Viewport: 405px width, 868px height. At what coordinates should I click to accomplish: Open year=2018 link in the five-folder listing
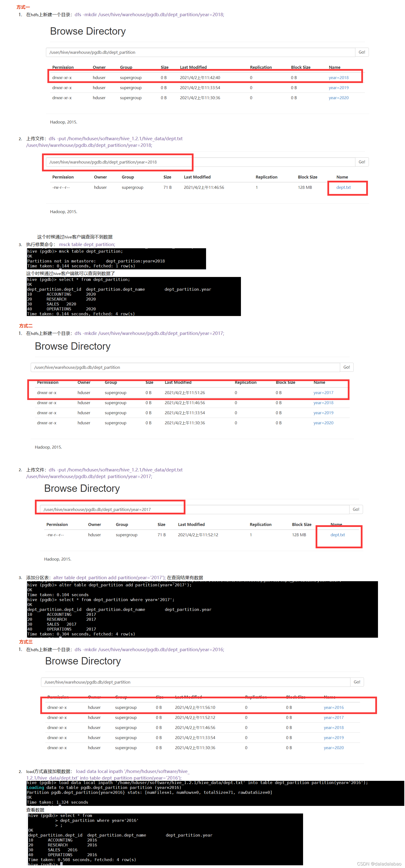click(334, 728)
